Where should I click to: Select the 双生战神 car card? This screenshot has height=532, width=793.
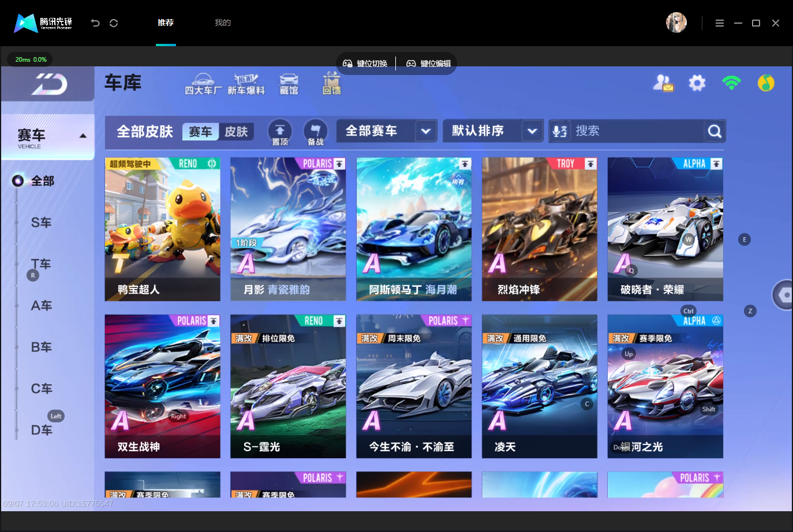pos(163,387)
